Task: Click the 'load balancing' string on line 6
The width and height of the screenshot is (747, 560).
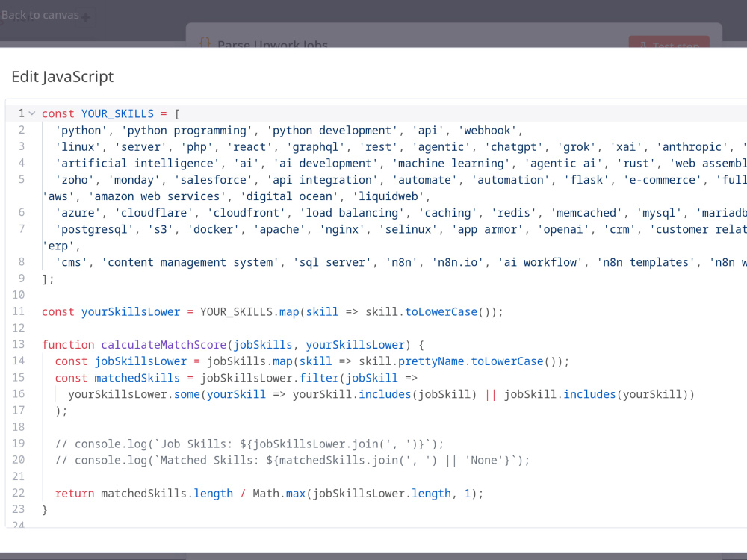Action: coord(352,213)
